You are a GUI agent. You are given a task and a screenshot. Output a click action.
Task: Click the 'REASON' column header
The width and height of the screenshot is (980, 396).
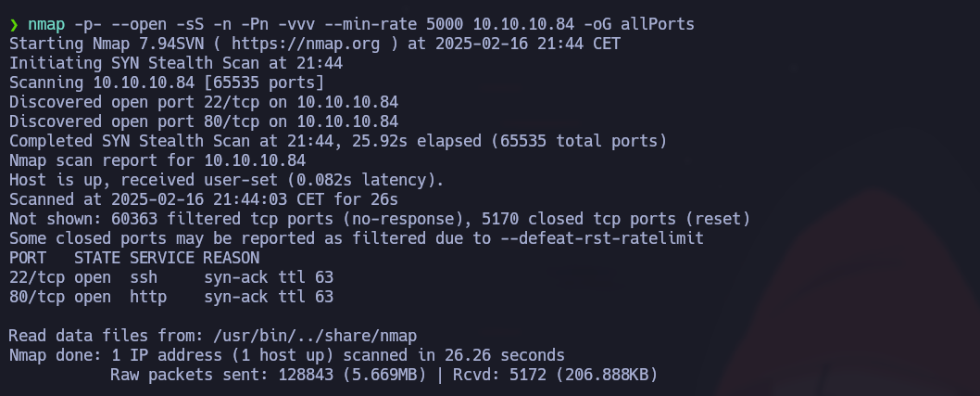tap(232, 258)
